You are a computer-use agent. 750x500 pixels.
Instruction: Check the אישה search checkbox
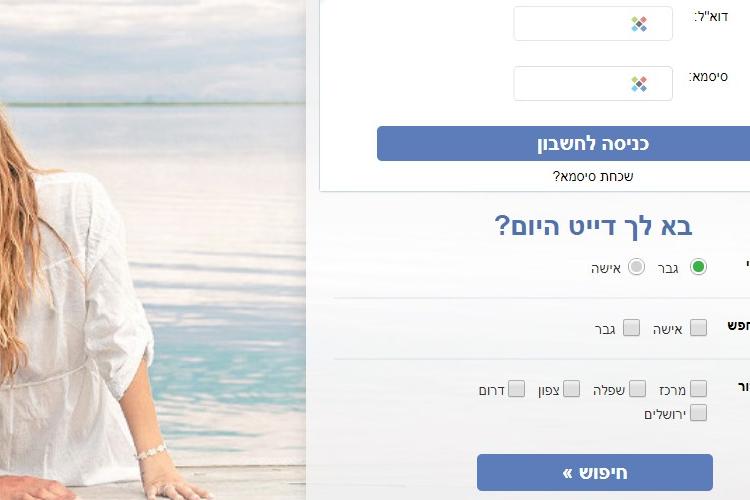(698, 328)
